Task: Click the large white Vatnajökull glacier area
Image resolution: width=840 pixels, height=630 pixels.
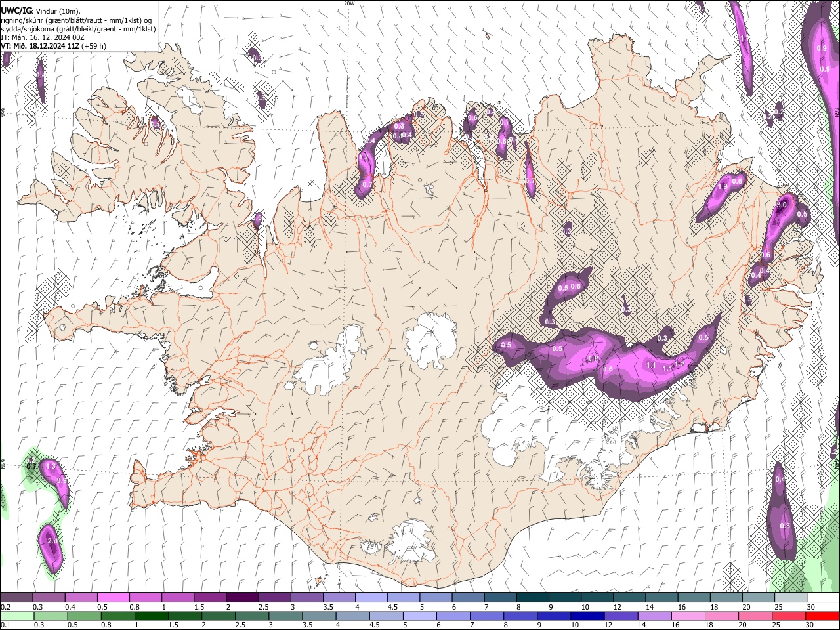Action: [x=551, y=427]
